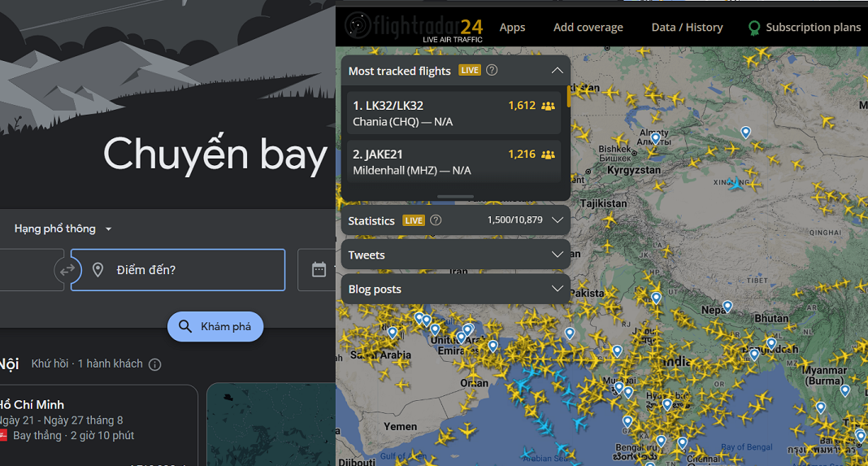This screenshot has width=868, height=466.
Task: Click the 1,500/10,879 statistics count
Action: (514, 220)
